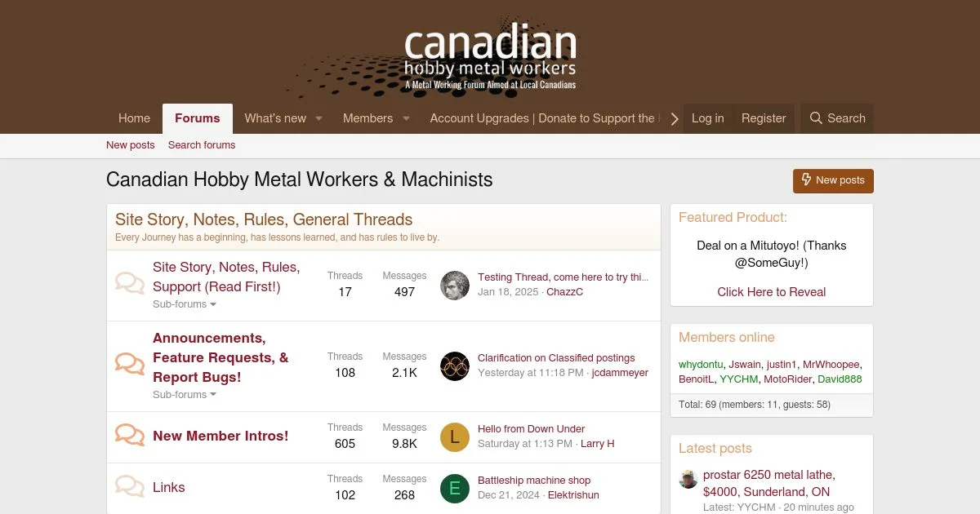
Task: Open YYCHM in Members online list
Action: tap(739, 379)
